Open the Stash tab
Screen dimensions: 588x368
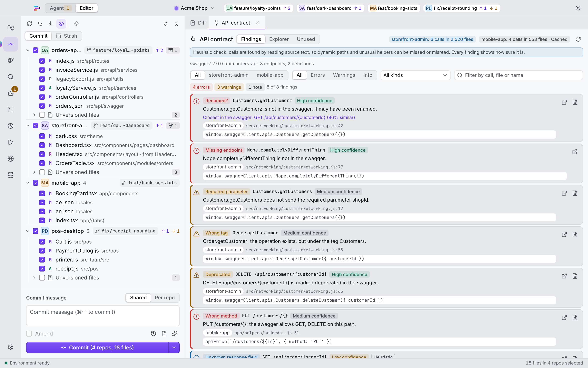click(x=67, y=36)
